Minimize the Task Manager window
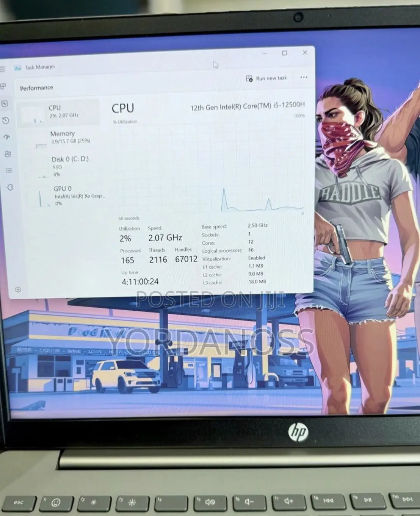420x516 pixels. (265, 54)
